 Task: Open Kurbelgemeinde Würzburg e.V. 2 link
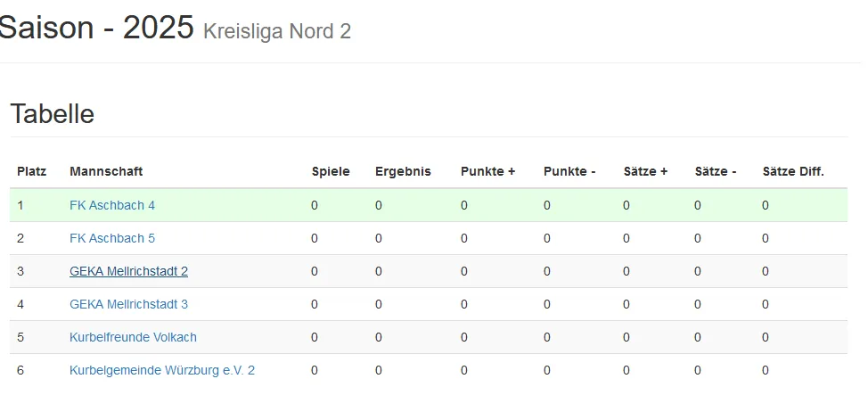pyautogui.click(x=162, y=370)
